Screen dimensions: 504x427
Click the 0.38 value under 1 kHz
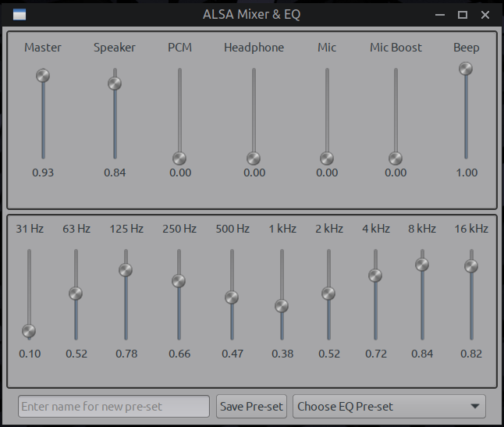tap(282, 354)
